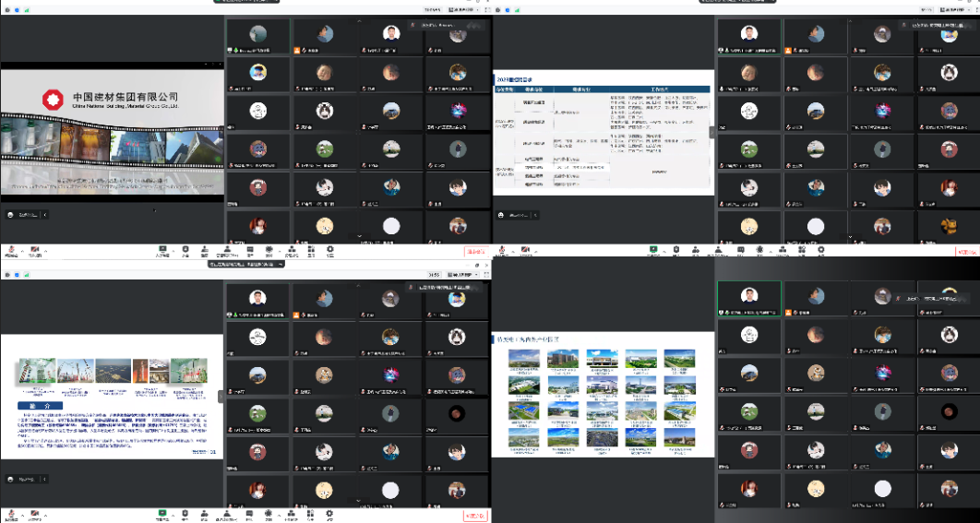
Task: Open breakout rooms icon in the 简介 slide meeting
Action: [291, 513]
